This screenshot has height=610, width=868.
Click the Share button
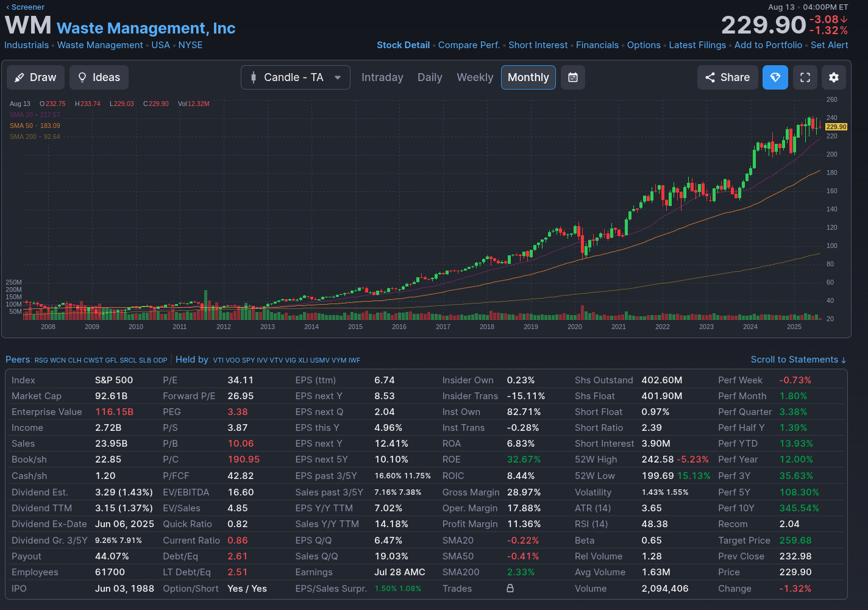tap(727, 77)
